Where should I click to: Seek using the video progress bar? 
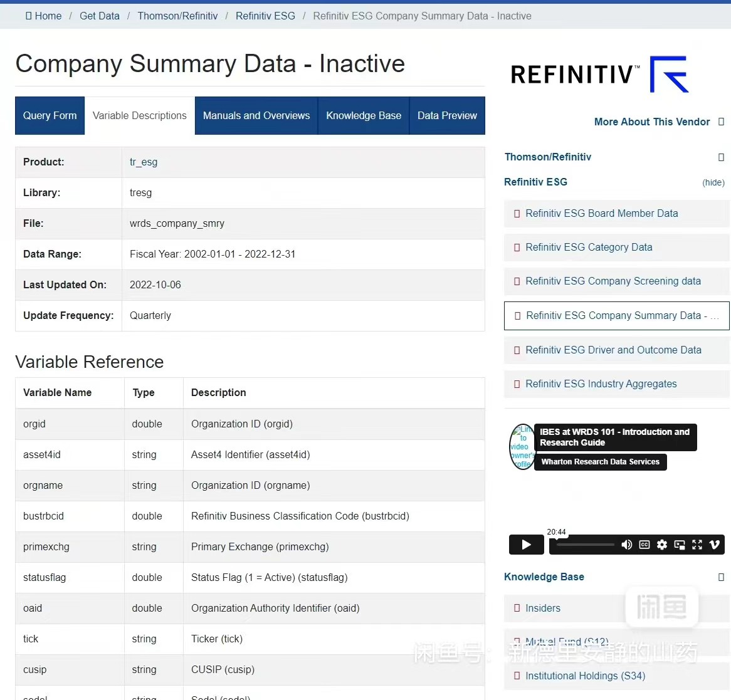tap(584, 545)
